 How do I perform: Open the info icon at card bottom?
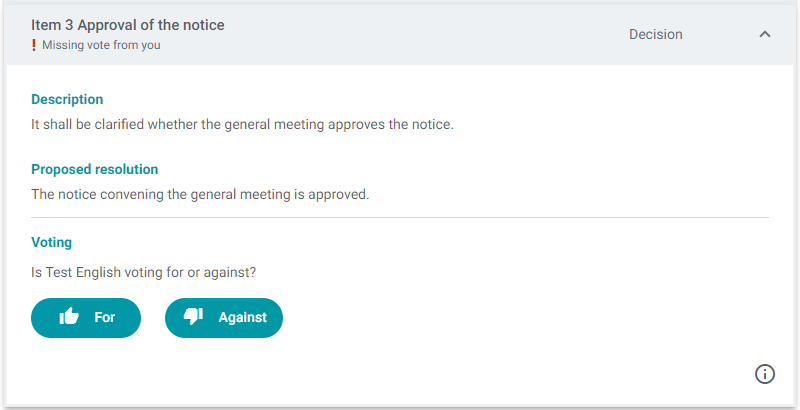764,374
